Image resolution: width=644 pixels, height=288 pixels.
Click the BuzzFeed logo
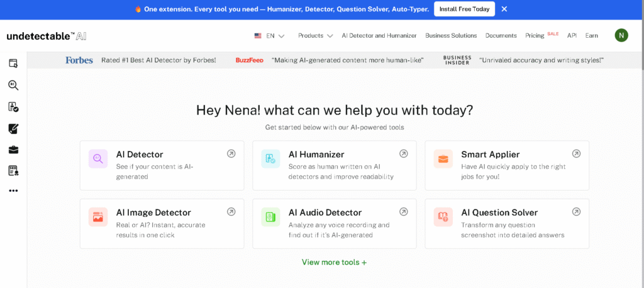pos(249,60)
